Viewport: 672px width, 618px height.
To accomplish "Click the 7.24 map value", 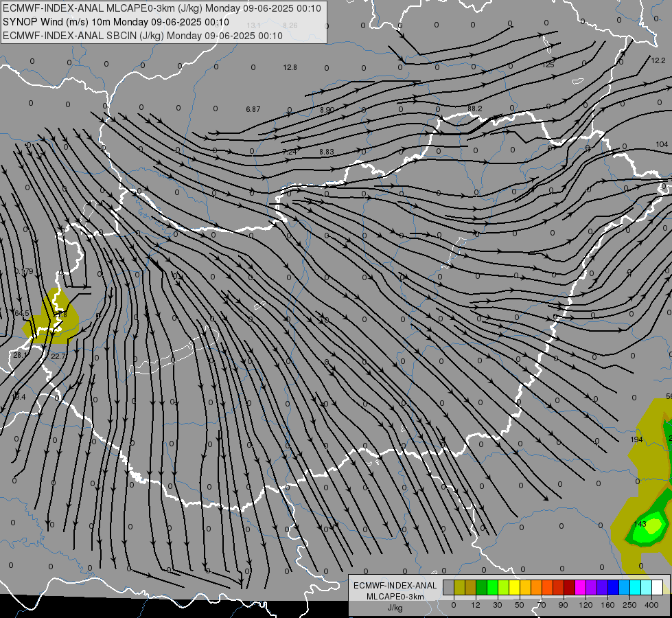I will pos(290,152).
